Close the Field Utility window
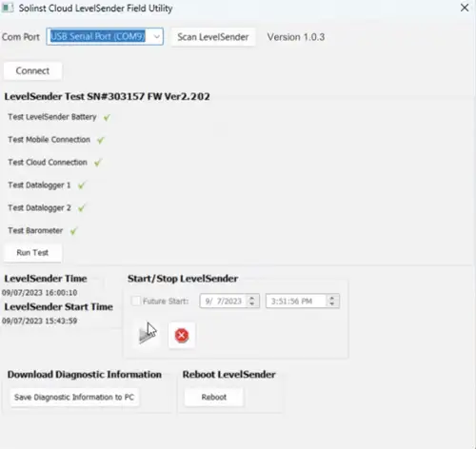476x449 pixels. click(x=465, y=8)
